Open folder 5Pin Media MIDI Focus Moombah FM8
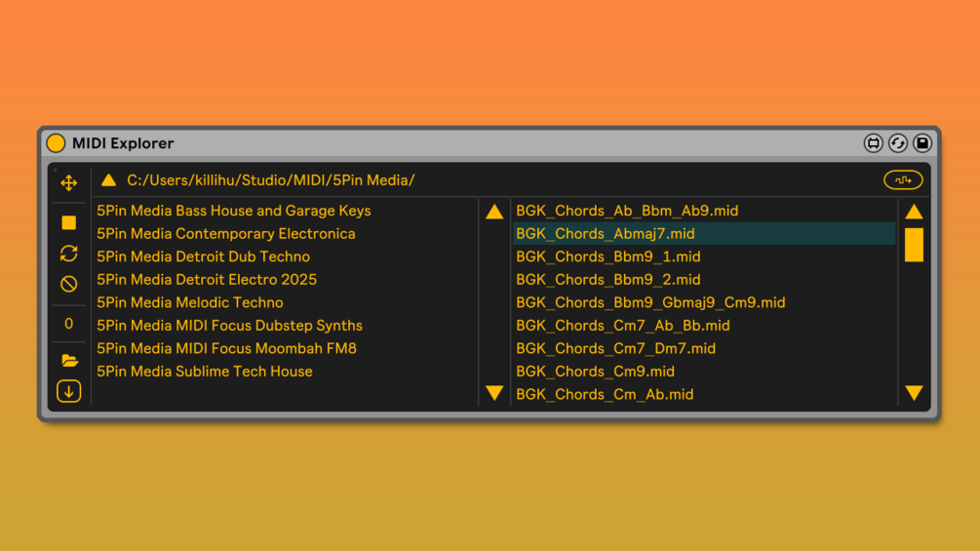Image resolution: width=980 pixels, height=551 pixels. pos(226,348)
